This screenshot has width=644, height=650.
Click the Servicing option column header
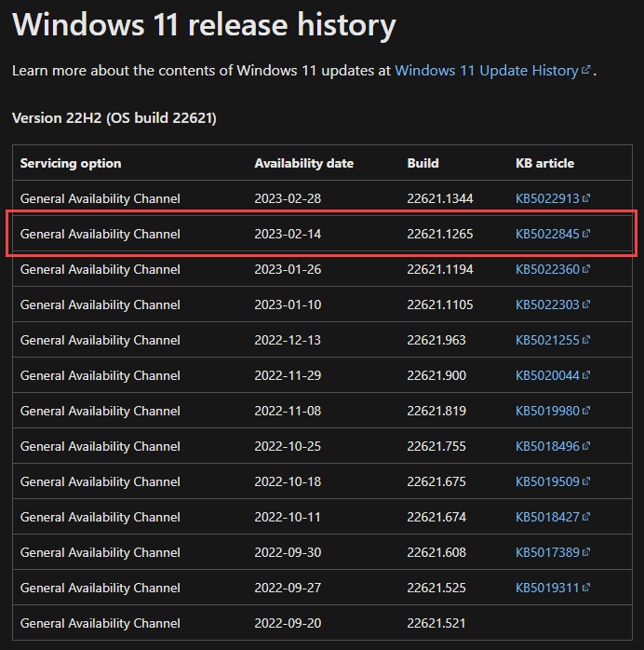coord(71,163)
